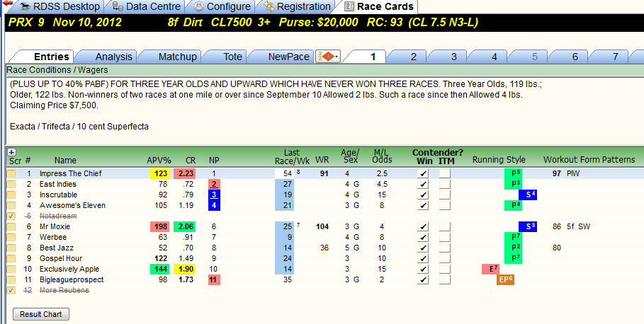
Task: Select horse name Bigleagueprospect
Action: point(72,280)
